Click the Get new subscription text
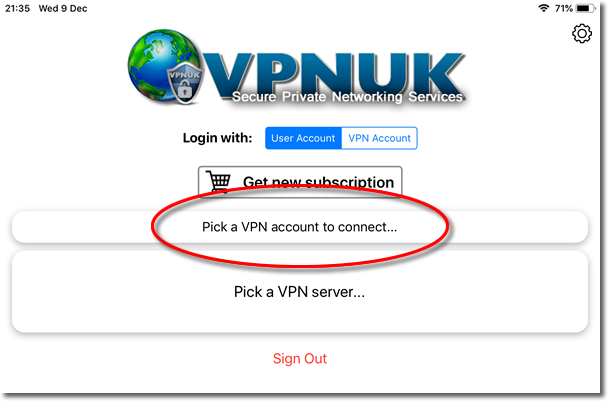 click(x=318, y=182)
